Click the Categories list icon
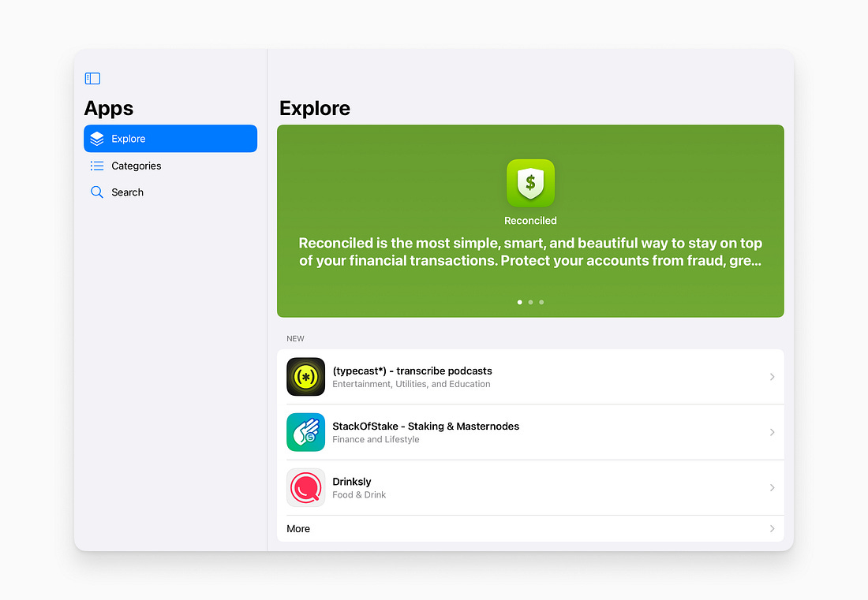 pyautogui.click(x=97, y=166)
